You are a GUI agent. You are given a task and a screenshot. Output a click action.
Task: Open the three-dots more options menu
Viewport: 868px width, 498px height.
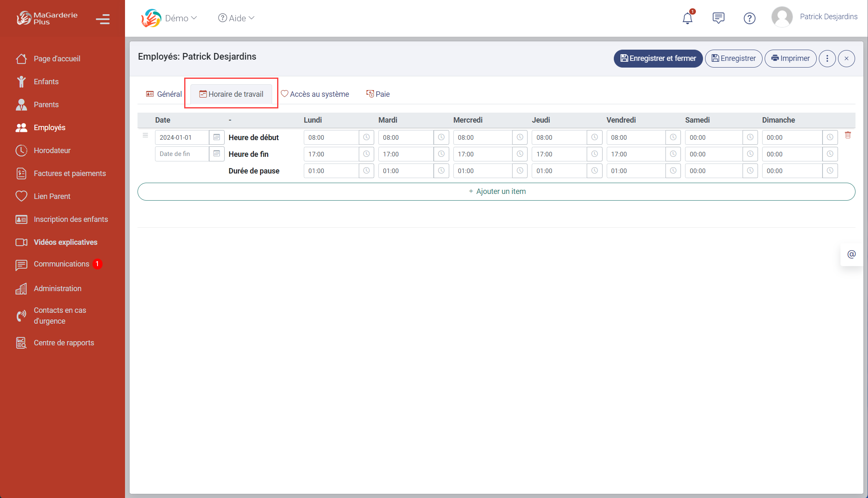point(827,58)
